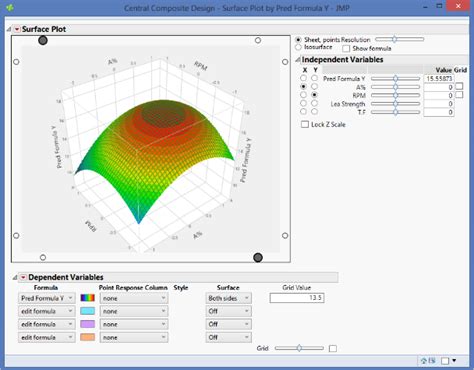The image size is (474, 370).
Task: Set Pred Formula Y as X axis
Action: coord(303,78)
